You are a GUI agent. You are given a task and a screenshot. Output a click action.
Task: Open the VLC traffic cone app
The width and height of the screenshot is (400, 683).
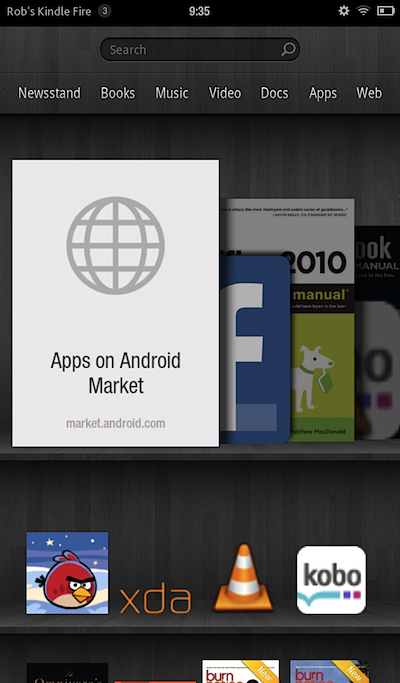[244, 578]
